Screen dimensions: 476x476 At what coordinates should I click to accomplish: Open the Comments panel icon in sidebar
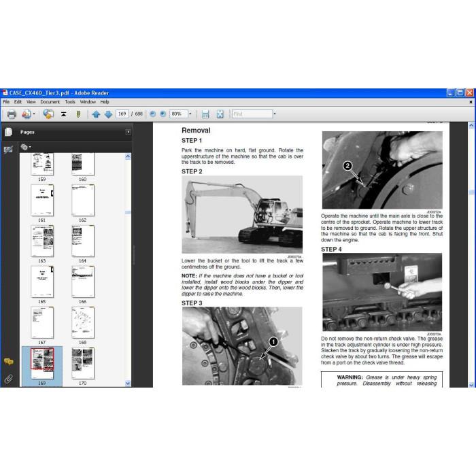pyautogui.click(x=8, y=361)
